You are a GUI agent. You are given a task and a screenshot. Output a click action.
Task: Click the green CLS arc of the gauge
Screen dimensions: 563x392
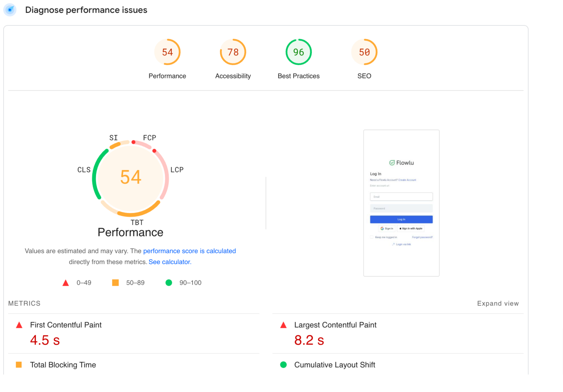(x=95, y=176)
